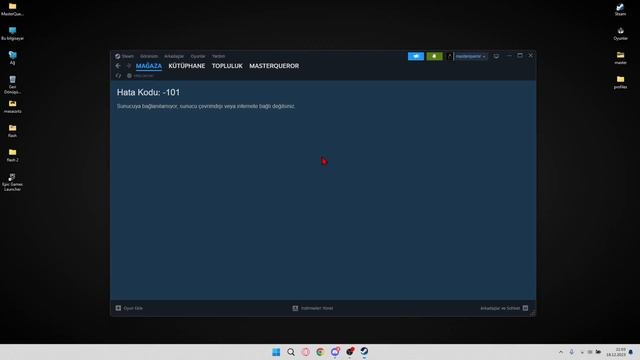Image resolution: width=640 pixels, height=360 pixels.
Task: Open the taskbar clock and date
Action: pos(616,352)
